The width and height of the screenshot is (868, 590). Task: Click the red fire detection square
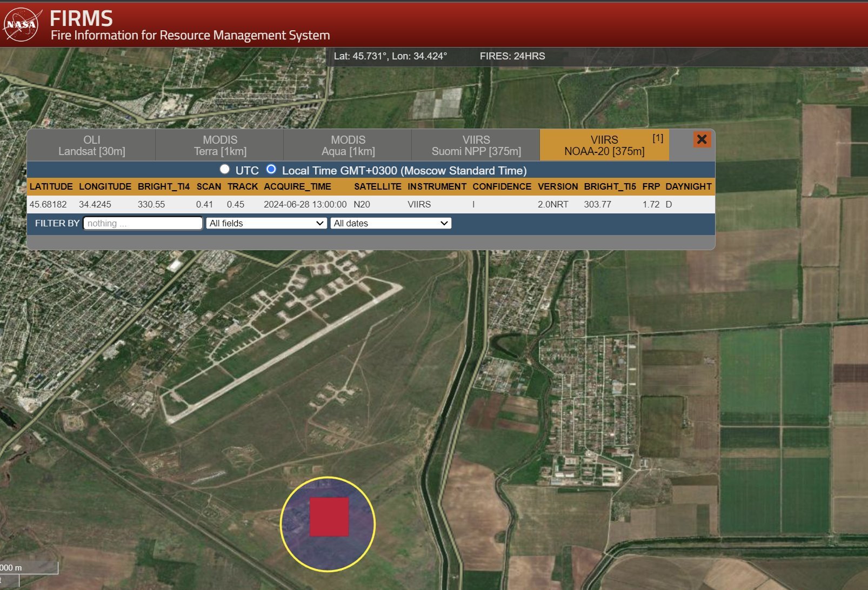[x=329, y=517]
